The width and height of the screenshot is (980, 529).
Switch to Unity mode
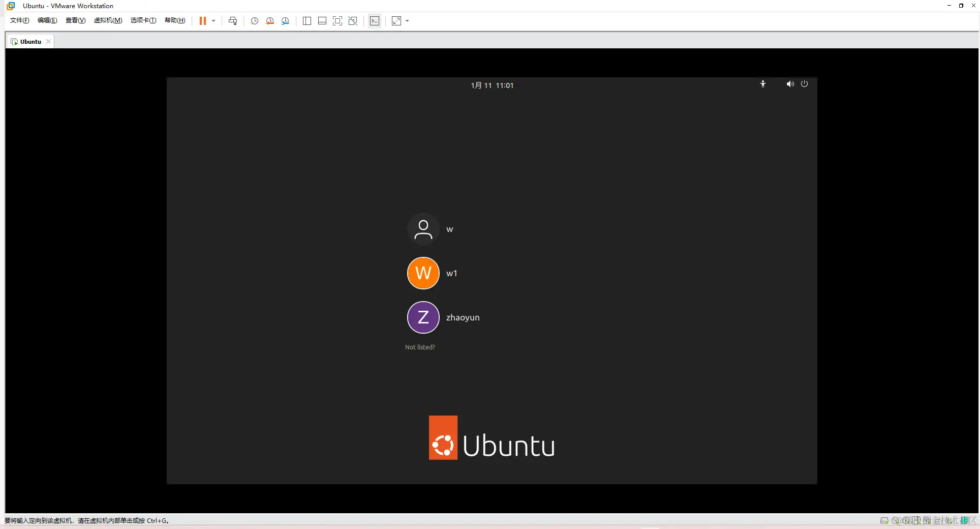(353, 21)
